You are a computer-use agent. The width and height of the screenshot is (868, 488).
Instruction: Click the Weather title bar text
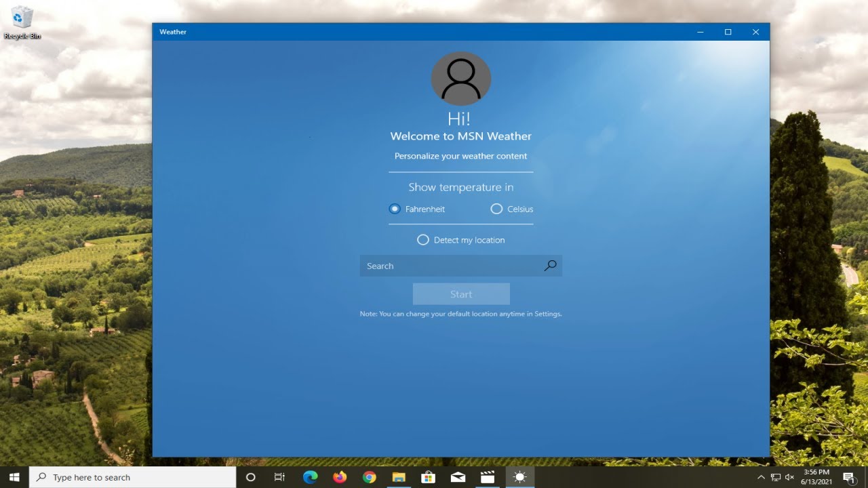[x=173, y=32]
